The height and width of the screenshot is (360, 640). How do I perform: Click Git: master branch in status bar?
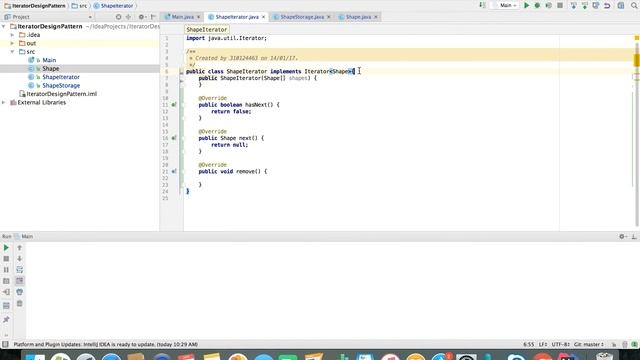point(589,344)
